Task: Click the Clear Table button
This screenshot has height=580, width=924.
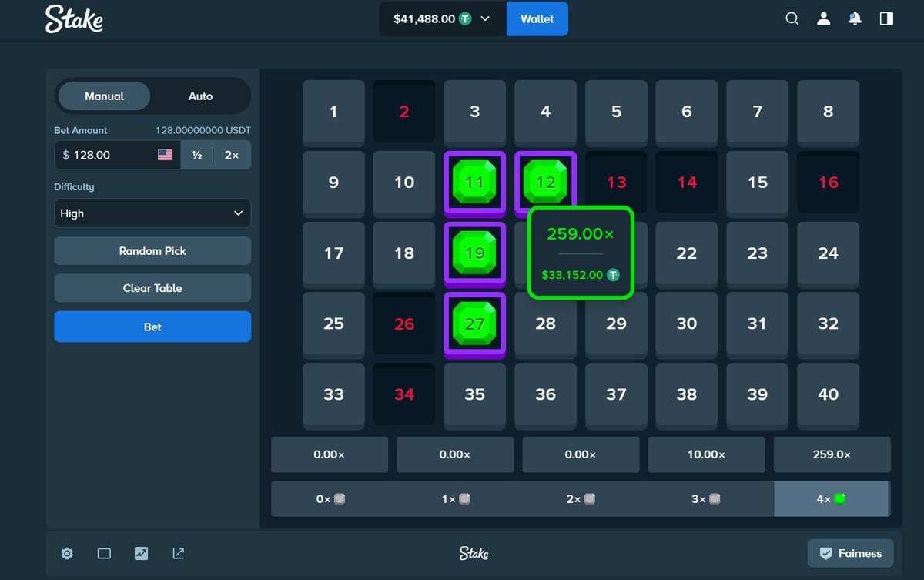Action: click(152, 288)
